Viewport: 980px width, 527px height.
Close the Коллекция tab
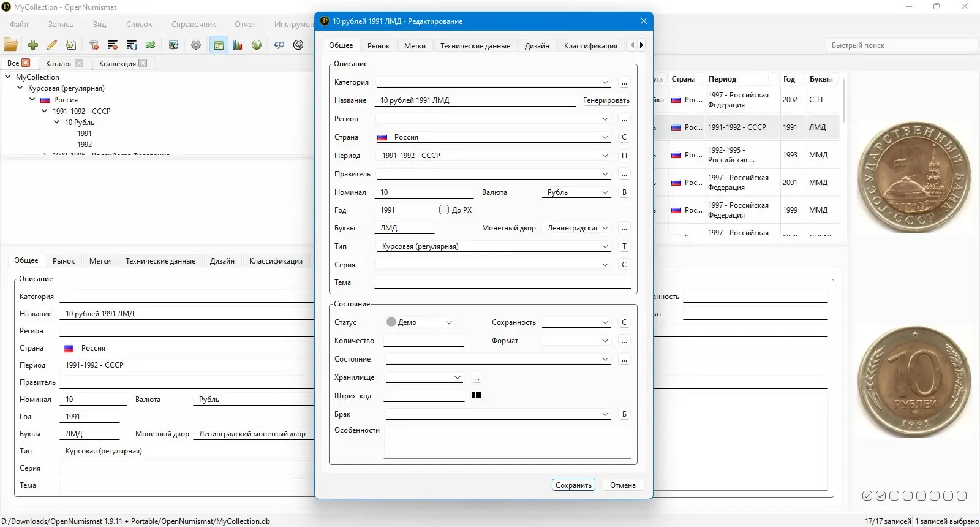point(143,63)
